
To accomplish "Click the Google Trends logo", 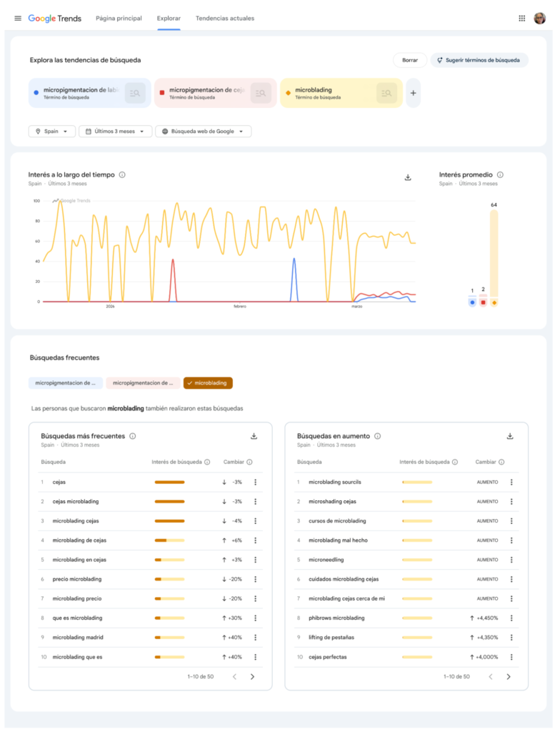I will pos(54,18).
